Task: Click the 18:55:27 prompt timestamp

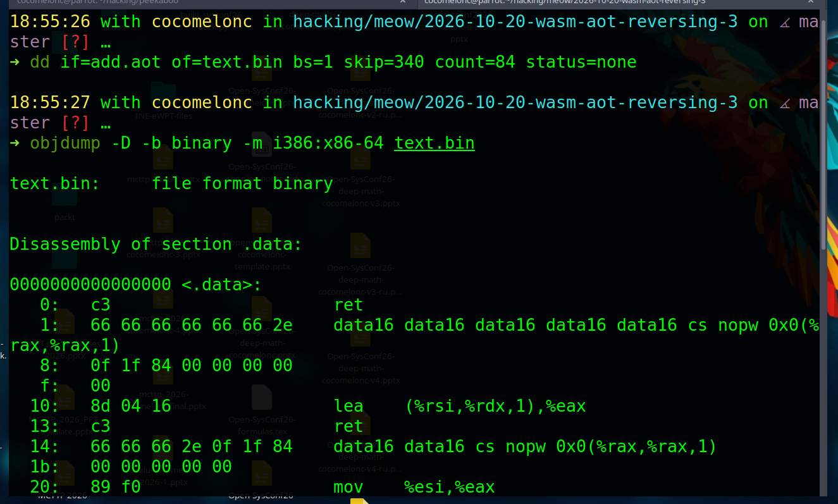Action: pyautogui.click(x=50, y=102)
